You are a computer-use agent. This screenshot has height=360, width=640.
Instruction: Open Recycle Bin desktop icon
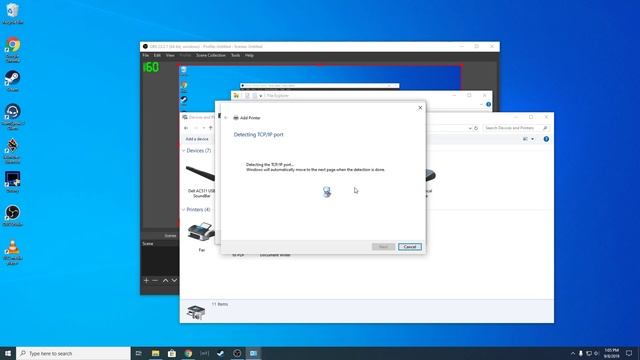13,14
